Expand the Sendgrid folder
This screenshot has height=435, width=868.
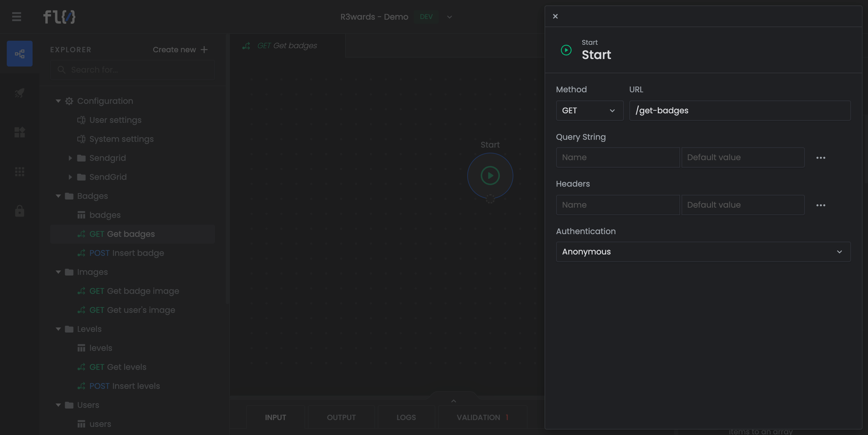pos(70,158)
